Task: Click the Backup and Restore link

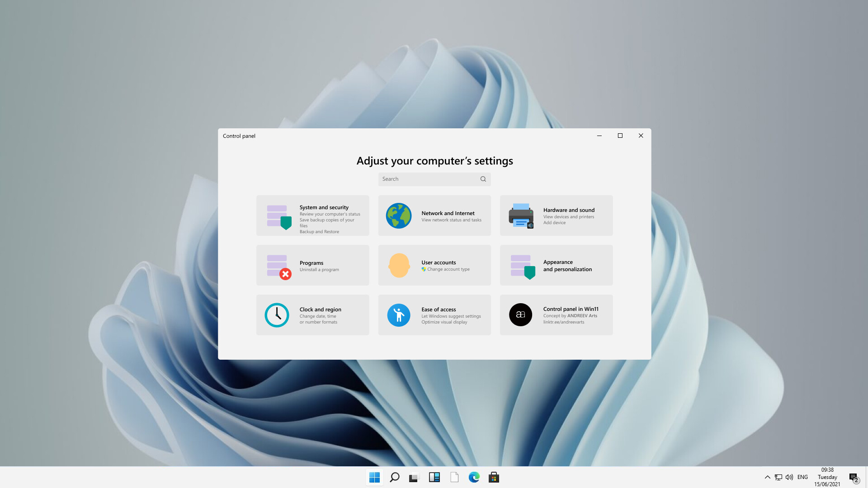Action: pos(320,231)
